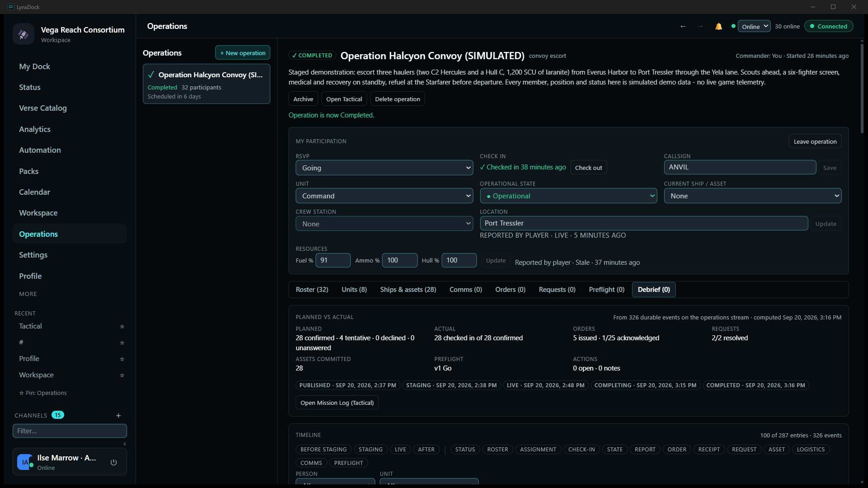
Task: Select the Operation Halcyon Convoy list card
Action: point(207,84)
